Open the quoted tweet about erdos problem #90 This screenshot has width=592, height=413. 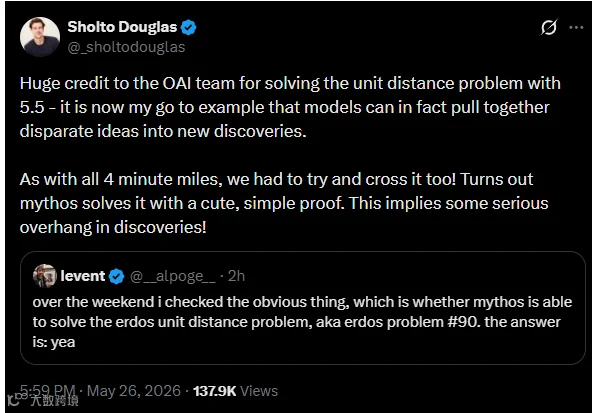[x=302, y=308]
